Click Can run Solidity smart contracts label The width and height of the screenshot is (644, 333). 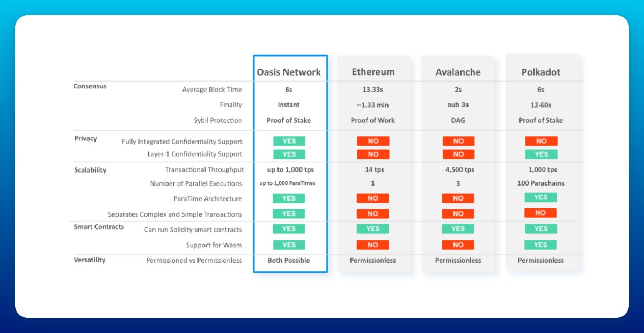(x=193, y=230)
